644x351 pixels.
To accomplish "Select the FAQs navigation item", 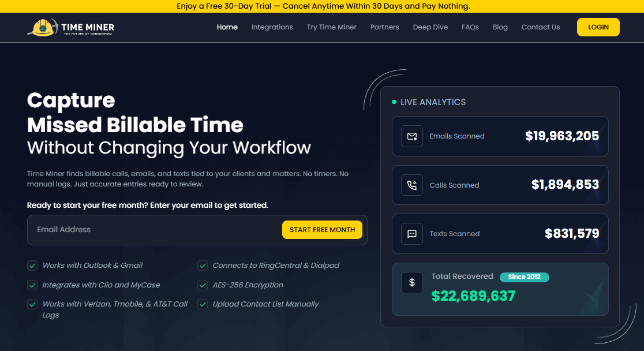I will [470, 27].
